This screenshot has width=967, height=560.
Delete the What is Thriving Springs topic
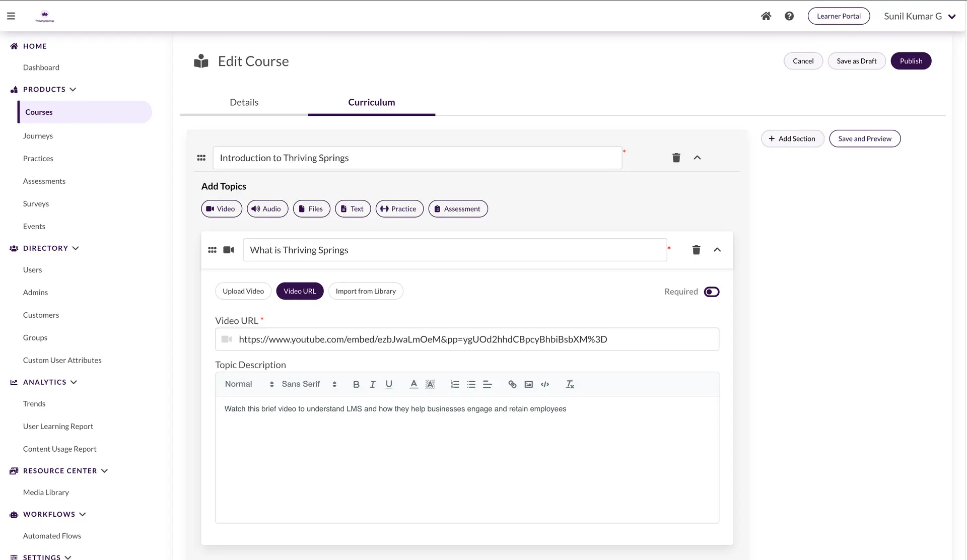pyautogui.click(x=696, y=250)
